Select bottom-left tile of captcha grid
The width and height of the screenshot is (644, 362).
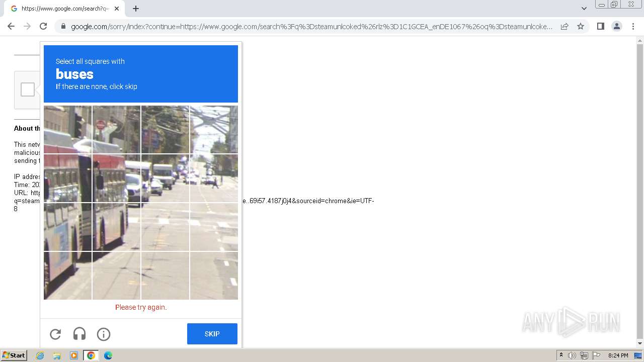coord(68,276)
